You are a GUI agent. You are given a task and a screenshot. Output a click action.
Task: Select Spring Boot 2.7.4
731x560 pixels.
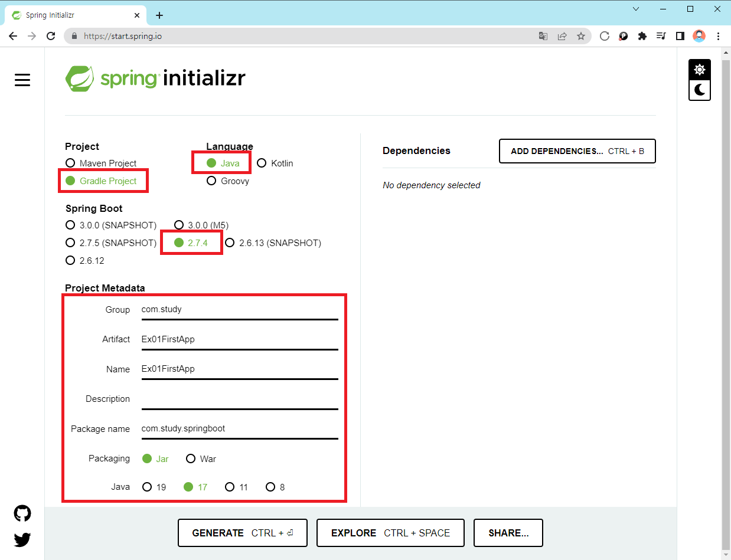[x=191, y=243]
